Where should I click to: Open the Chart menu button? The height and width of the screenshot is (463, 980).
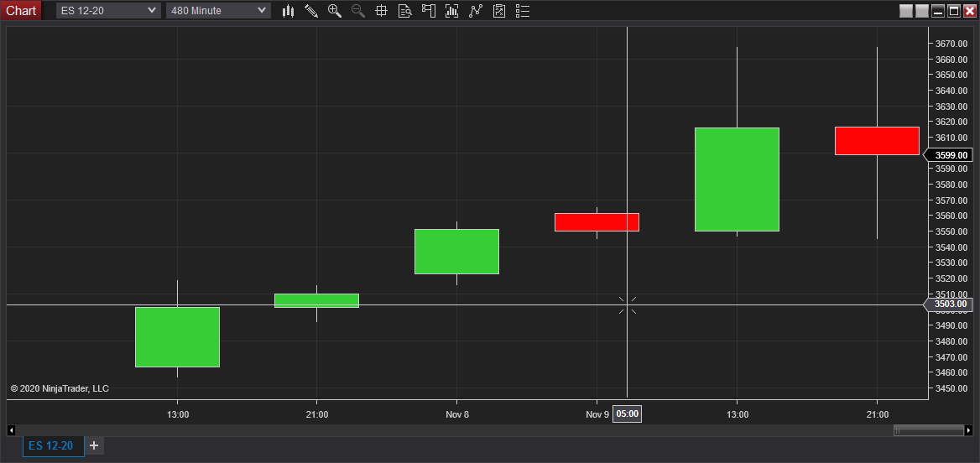(21, 11)
